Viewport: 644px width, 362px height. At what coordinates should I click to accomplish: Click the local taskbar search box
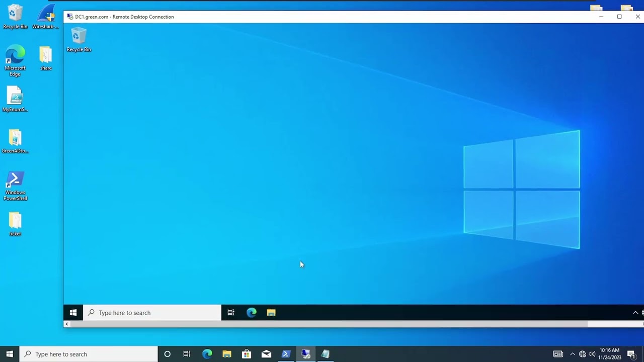89,354
